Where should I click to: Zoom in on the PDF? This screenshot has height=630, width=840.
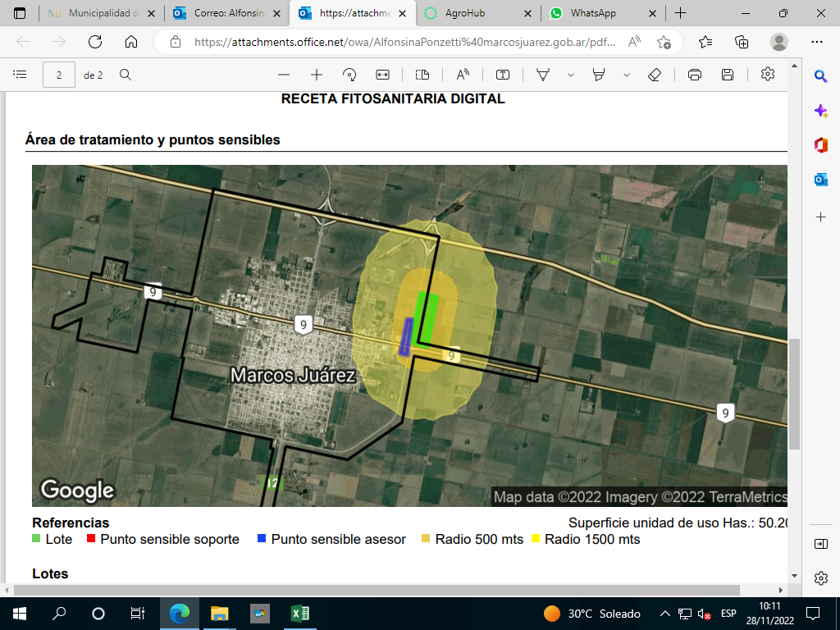pos(317,75)
